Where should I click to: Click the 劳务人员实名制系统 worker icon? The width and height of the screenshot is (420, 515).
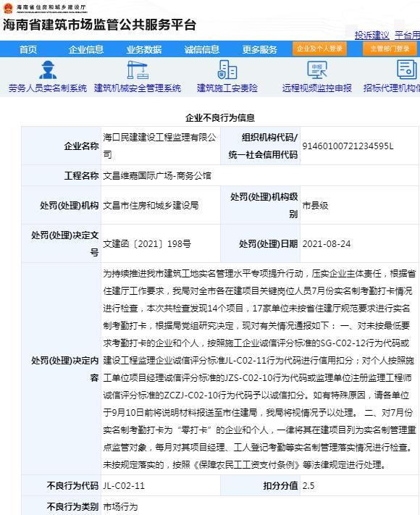[48, 70]
